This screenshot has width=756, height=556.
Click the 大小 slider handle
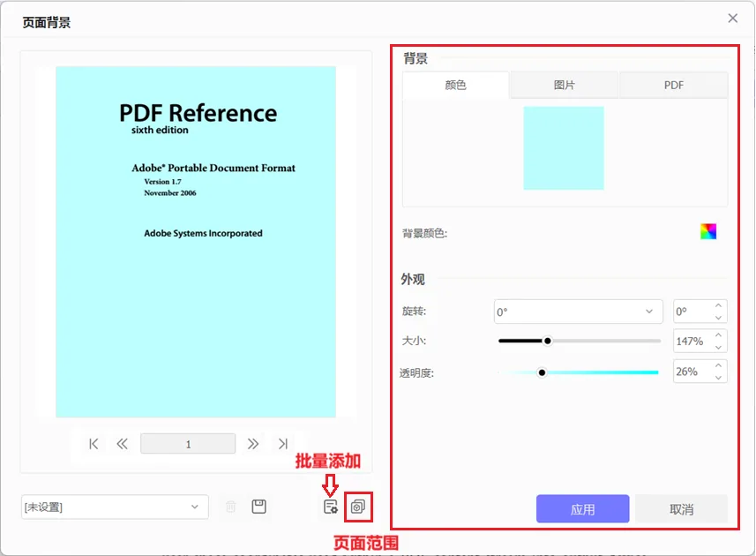[547, 341]
